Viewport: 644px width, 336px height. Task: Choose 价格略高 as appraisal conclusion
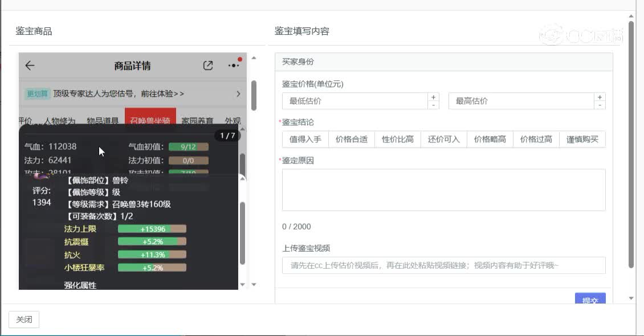point(490,140)
